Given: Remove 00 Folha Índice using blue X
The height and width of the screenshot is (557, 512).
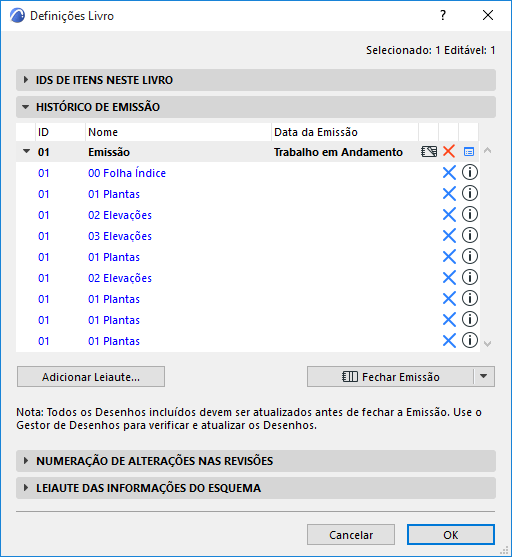Looking at the screenshot, I should point(449,173).
